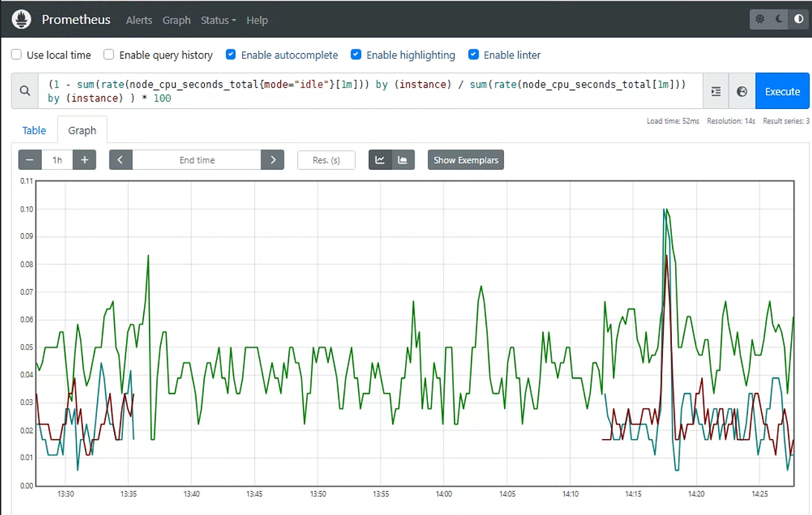The height and width of the screenshot is (515, 812).
Task: Toggle the Use local time checkbox
Action: pos(16,55)
